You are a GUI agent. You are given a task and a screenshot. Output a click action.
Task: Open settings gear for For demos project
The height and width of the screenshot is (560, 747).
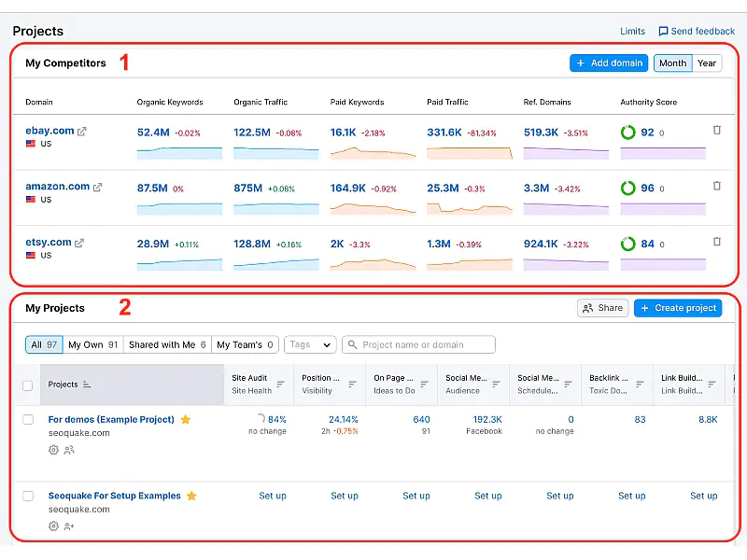(x=53, y=450)
